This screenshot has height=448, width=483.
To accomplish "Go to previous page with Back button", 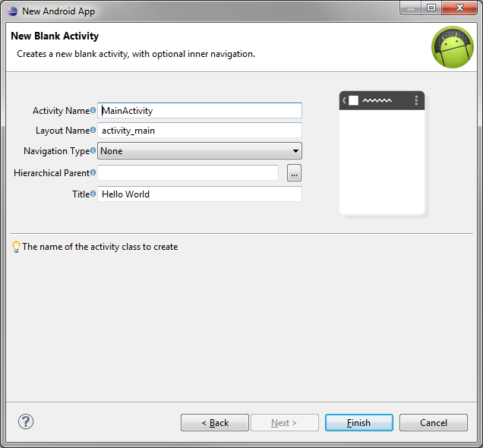I will coord(215,422).
